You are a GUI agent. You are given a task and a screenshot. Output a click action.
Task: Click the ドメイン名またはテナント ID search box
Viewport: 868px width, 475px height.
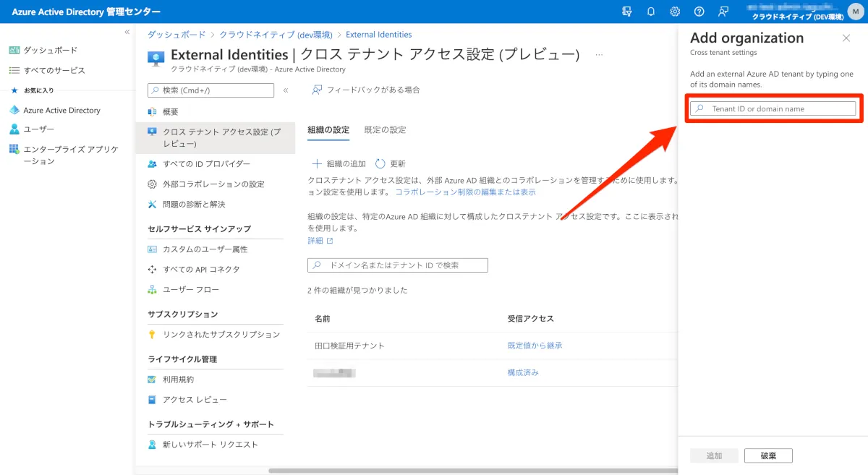pos(398,265)
